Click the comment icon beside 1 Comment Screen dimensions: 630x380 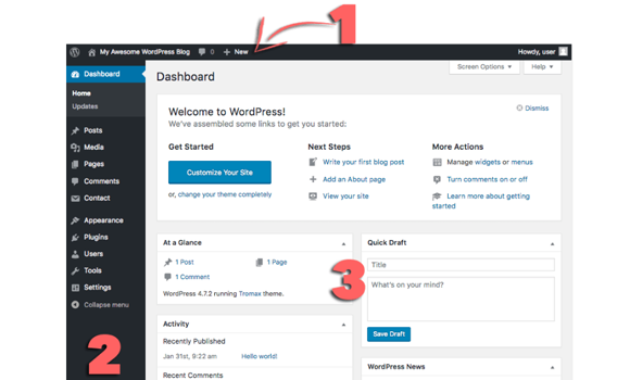pyautogui.click(x=168, y=277)
